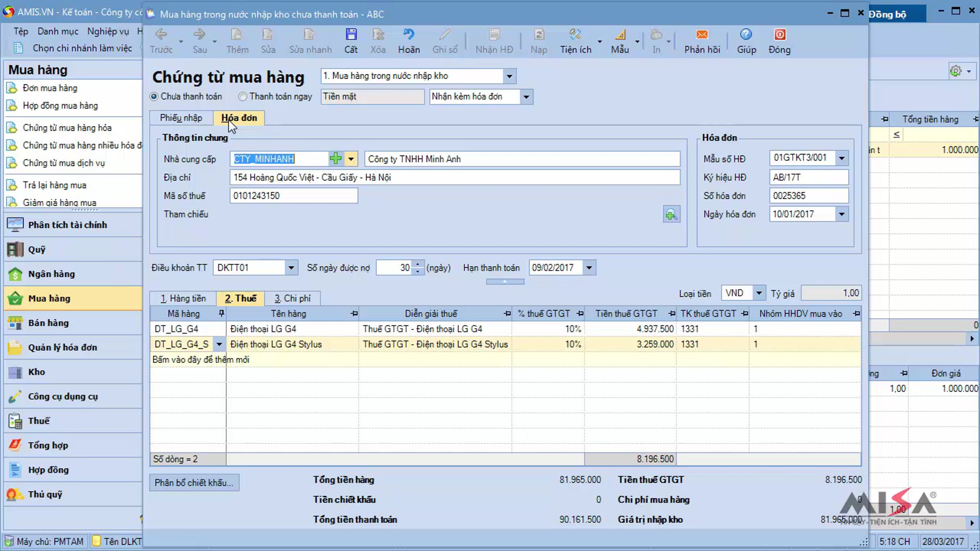Image resolution: width=980 pixels, height=551 pixels.
Task: Click the Địa chỉ address field
Action: pyautogui.click(x=455, y=178)
